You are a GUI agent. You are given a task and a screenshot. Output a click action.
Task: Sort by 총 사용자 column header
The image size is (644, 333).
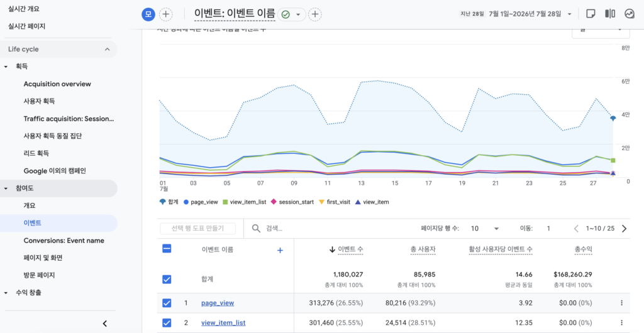click(x=423, y=249)
